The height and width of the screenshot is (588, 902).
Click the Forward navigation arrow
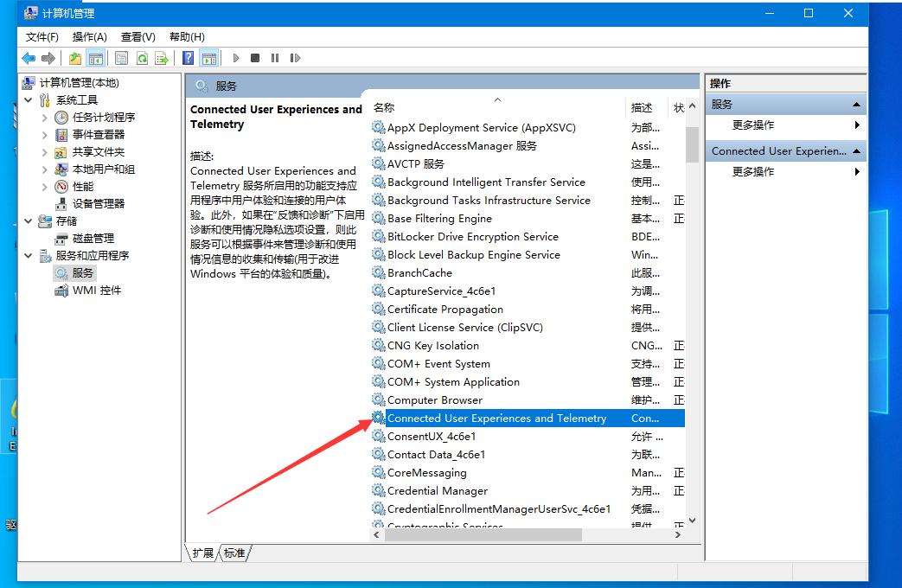tap(47, 58)
